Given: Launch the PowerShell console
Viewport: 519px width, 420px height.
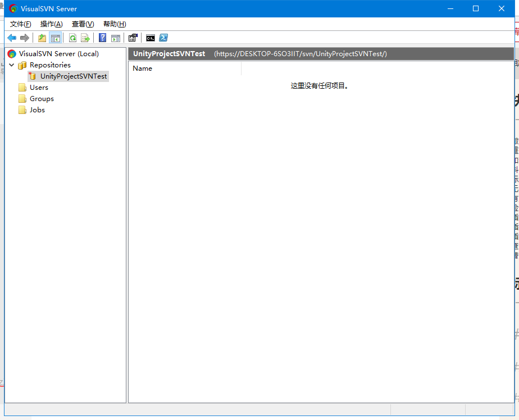Looking at the screenshot, I should coord(163,38).
